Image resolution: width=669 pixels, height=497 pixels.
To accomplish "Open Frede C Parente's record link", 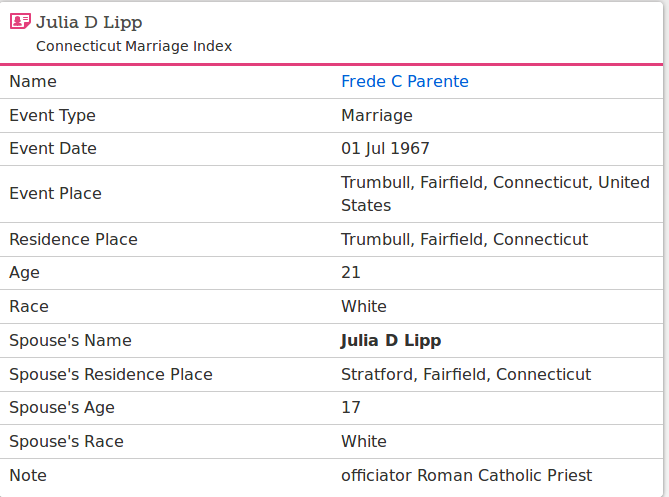I will point(404,81).
